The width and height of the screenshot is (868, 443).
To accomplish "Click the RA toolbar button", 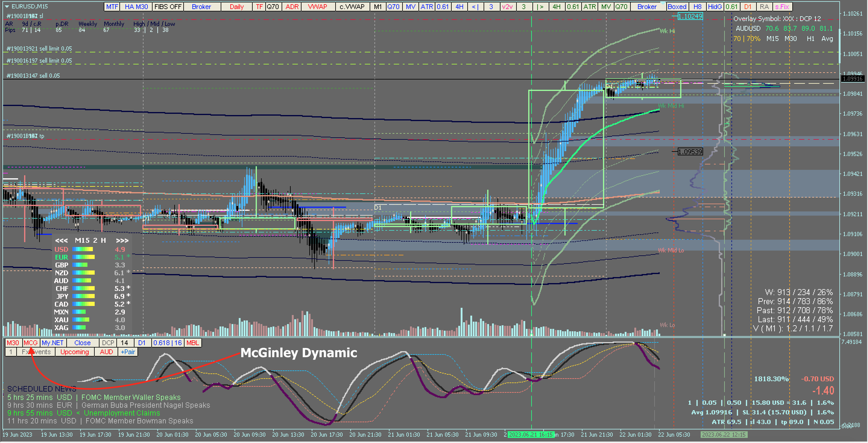I will (764, 6).
